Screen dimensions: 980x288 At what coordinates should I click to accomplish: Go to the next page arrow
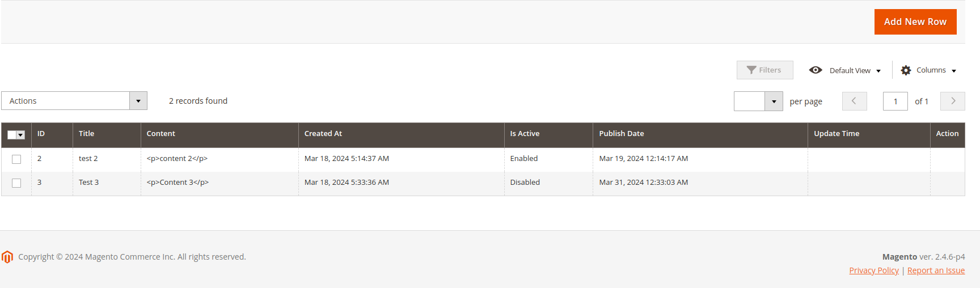(953, 101)
